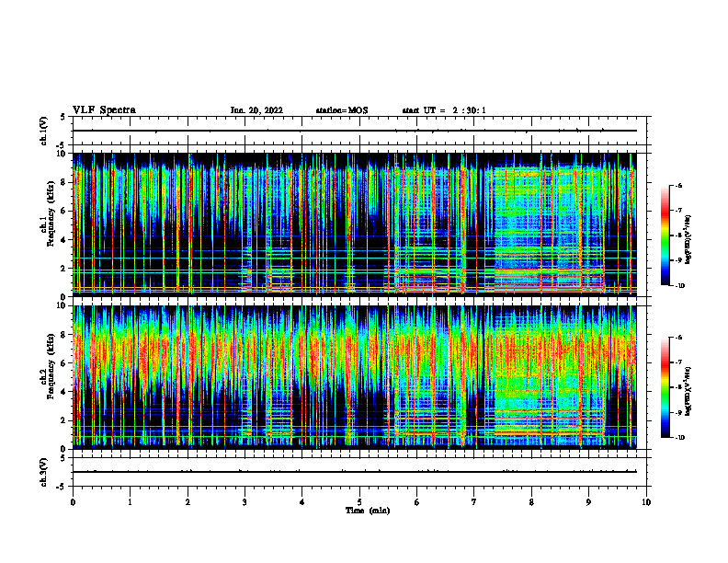This screenshot has width=728, height=563.
Task: Click the ch.1 spectrogram color scale bar
Action: [x=665, y=236]
